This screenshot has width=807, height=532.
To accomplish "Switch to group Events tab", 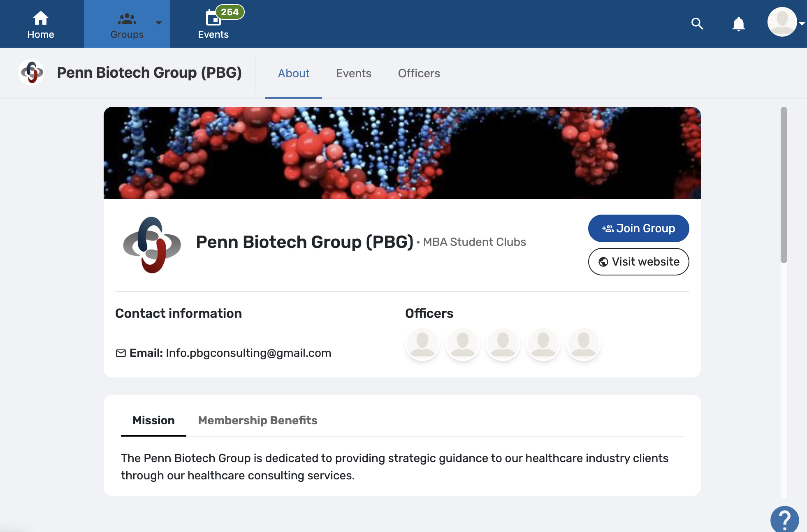I will coord(354,73).
